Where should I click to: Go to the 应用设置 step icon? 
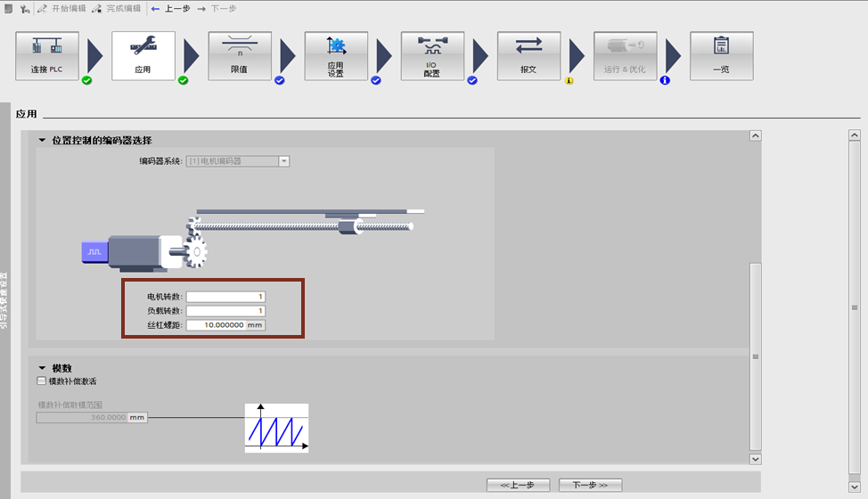336,56
